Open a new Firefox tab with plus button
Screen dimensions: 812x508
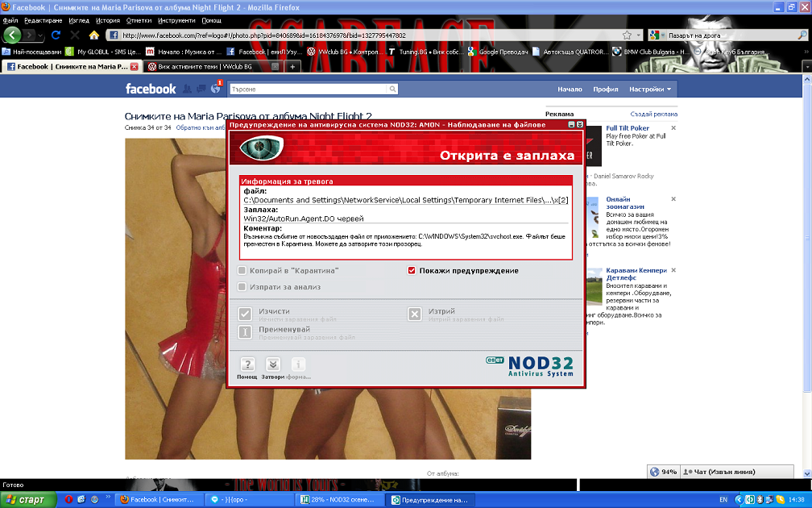(x=292, y=66)
